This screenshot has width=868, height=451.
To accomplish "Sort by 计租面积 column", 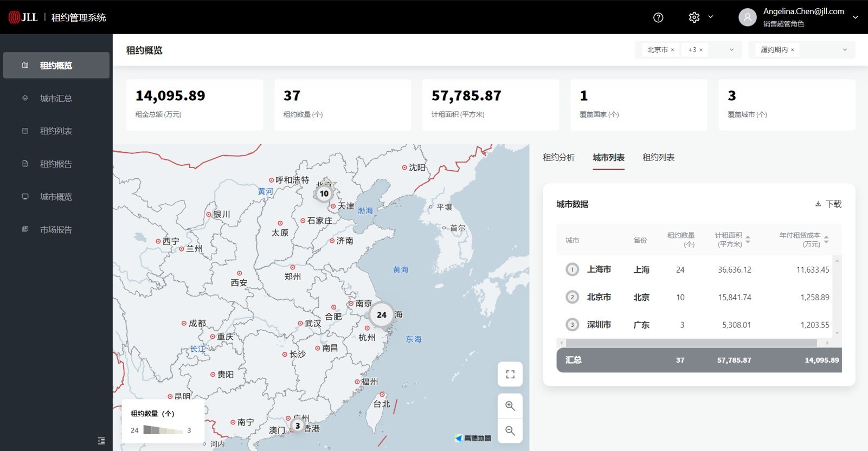I will 748,240.
